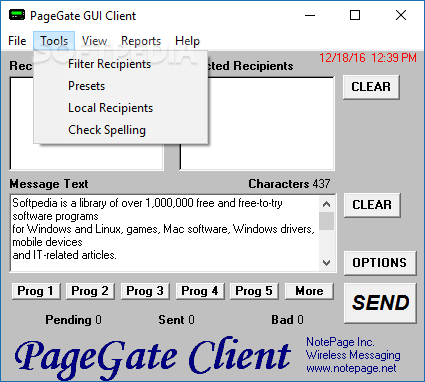Open the View menu

94,41
